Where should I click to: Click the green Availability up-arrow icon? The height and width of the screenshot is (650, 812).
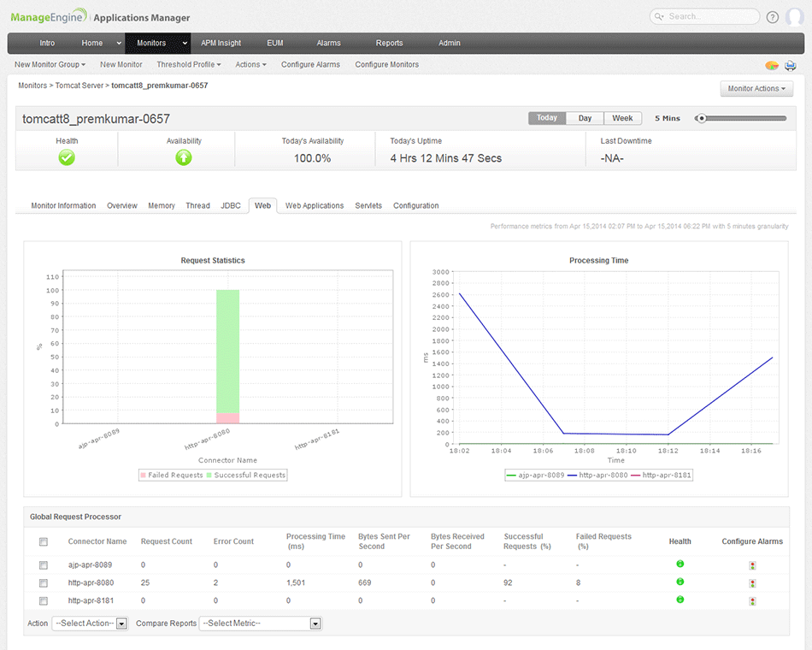click(x=183, y=157)
